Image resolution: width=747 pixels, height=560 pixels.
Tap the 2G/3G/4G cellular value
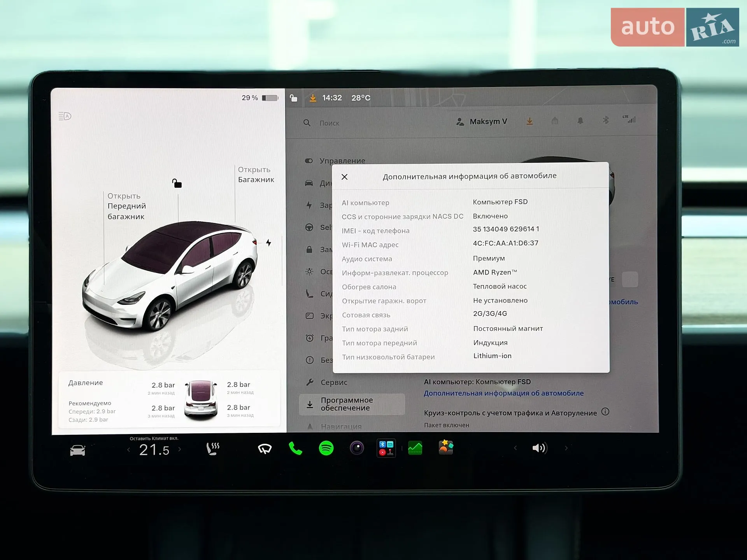(490, 313)
